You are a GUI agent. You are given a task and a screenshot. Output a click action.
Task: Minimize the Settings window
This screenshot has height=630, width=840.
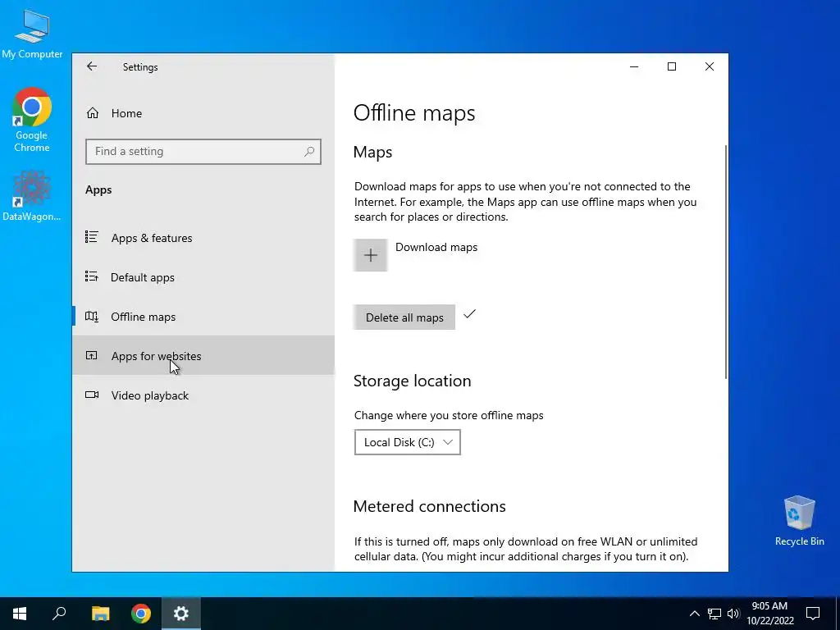pos(634,66)
